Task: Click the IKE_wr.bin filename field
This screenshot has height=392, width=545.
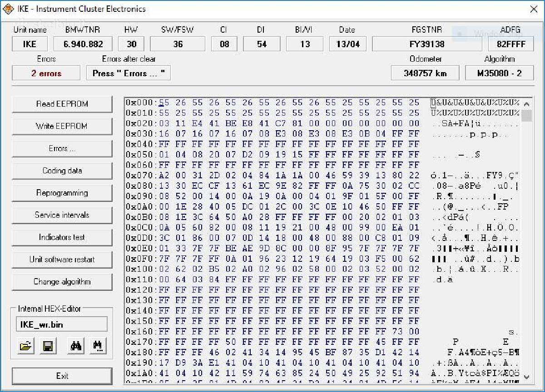Action: [62, 324]
